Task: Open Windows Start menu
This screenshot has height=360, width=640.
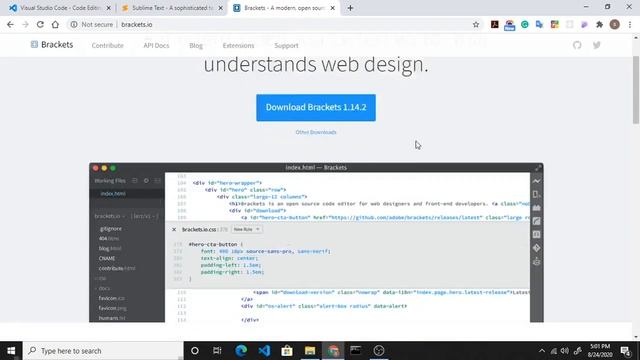Action: (11, 351)
